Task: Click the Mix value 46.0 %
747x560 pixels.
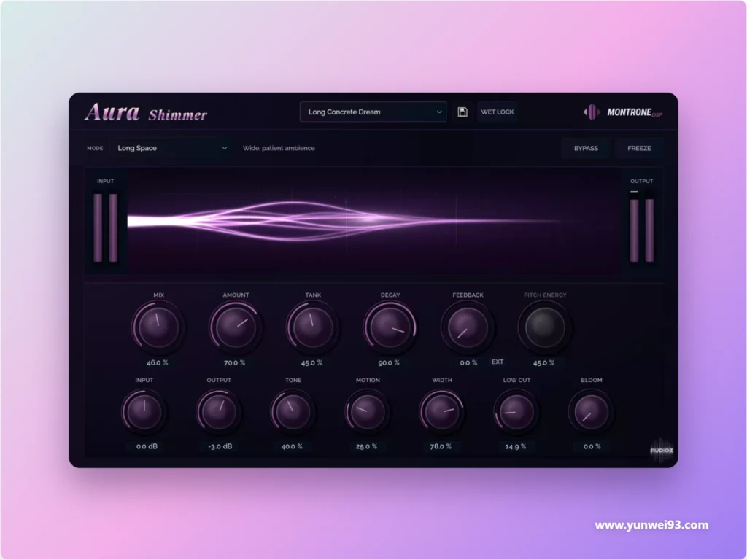Action: 158,362
